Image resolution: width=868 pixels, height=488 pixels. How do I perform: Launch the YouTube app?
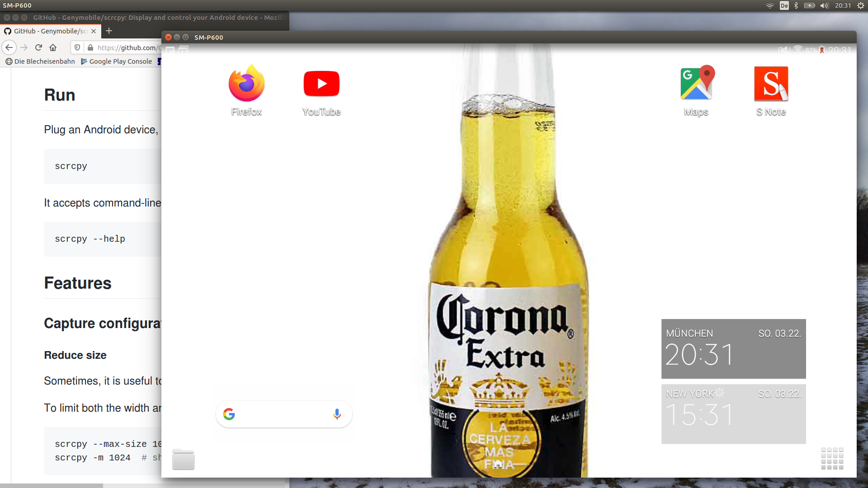click(x=321, y=84)
